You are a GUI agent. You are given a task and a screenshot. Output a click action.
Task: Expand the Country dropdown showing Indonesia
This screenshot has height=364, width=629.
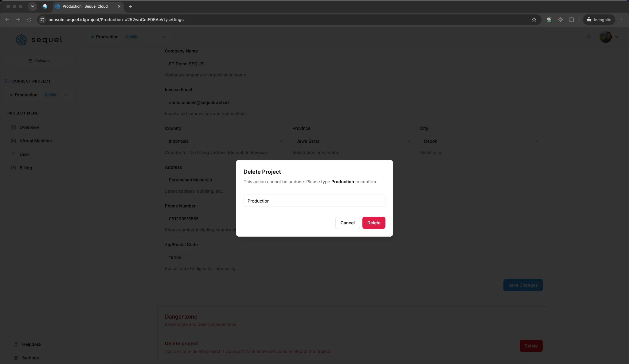pyautogui.click(x=225, y=141)
